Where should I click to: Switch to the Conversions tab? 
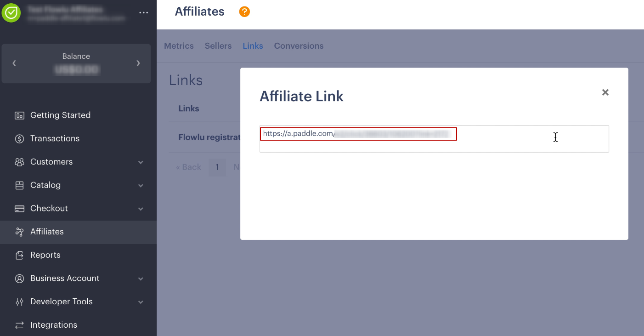click(299, 46)
